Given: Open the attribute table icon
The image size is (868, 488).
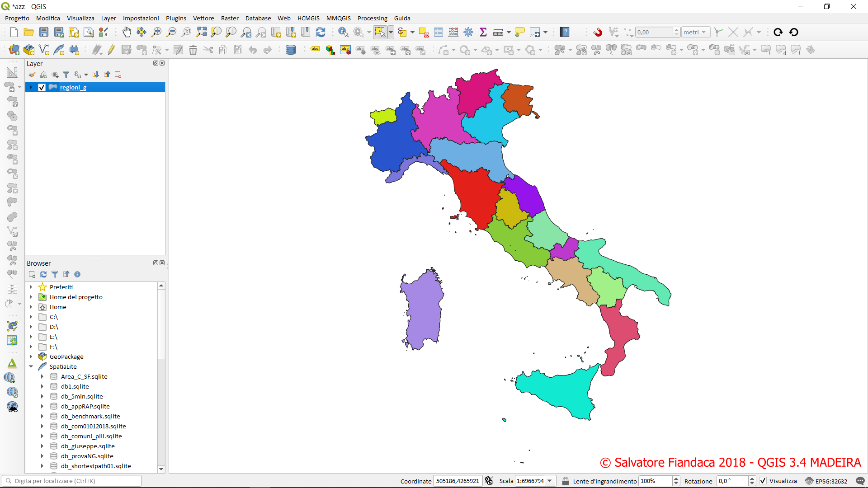Looking at the screenshot, I should coord(438,32).
